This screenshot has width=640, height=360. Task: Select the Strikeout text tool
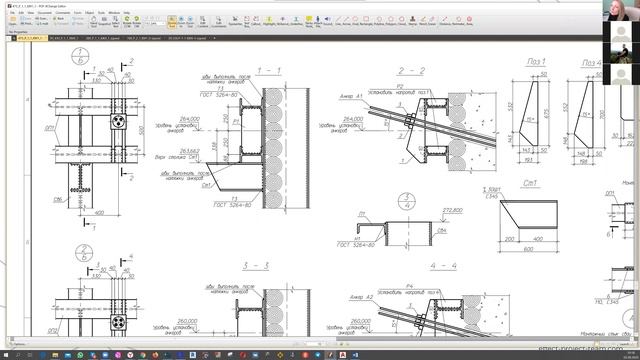click(x=282, y=21)
